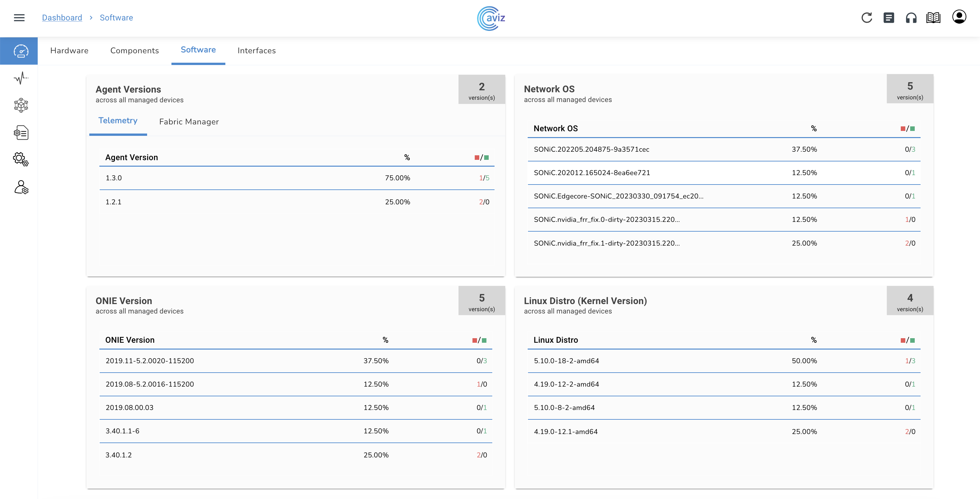Open the Components tab
The image size is (980, 499).
point(134,51)
